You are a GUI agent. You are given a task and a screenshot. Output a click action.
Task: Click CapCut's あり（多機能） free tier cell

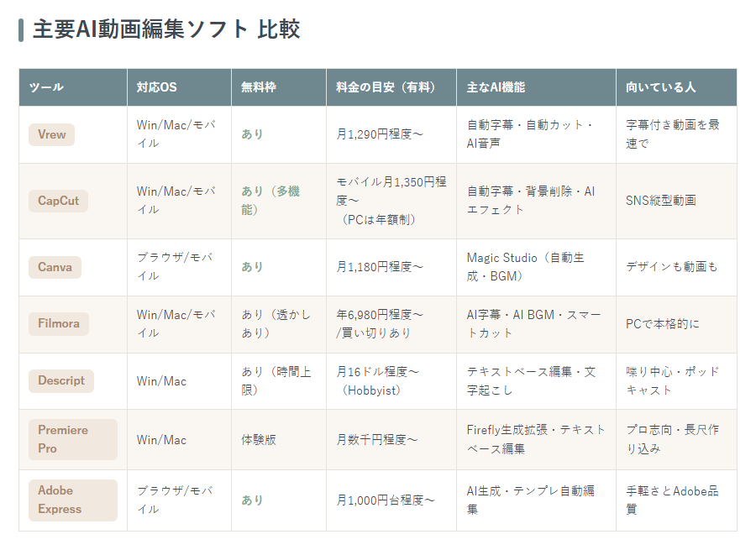tap(279, 201)
